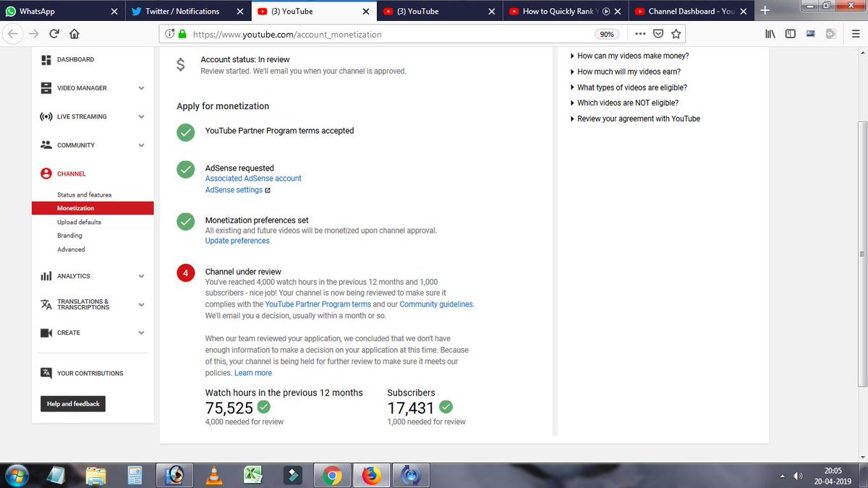Toggle the Firefox sidebar view
Viewport: 868px width, 488px height.
pos(791,34)
